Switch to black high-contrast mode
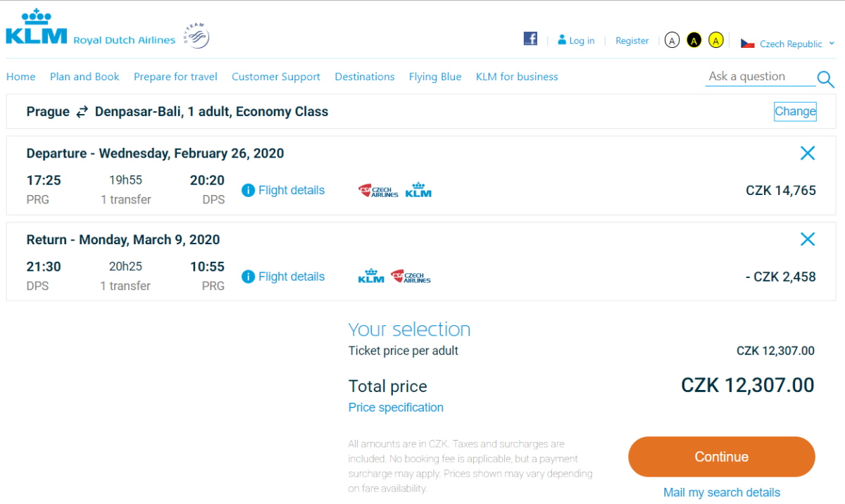This screenshot has width=845, height=504. (x=694, y=41)
